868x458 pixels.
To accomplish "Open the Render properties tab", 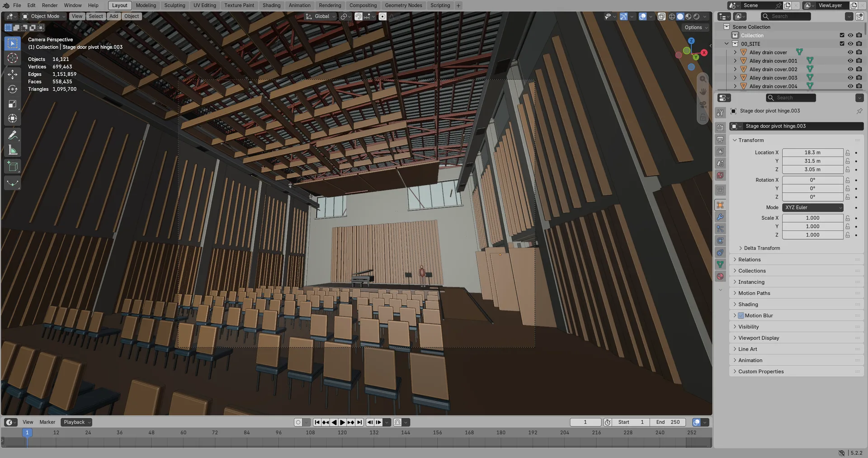I will pyautogui.click(x=720, y=127).
